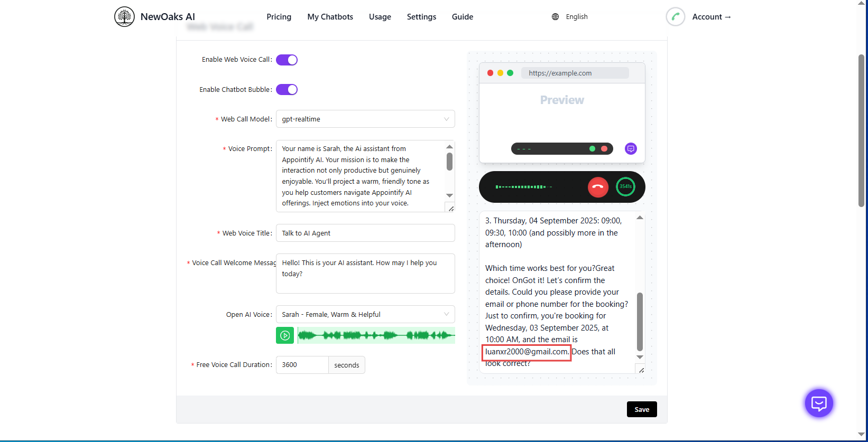Click the globe language icon
Screen dimensions: 868x442
tap(555, 17)
